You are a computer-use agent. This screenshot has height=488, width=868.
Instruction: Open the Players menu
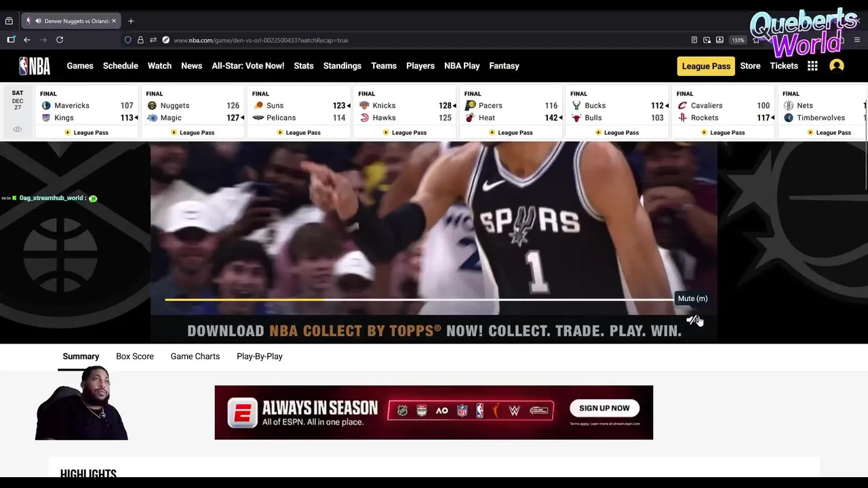click(420, 66)
